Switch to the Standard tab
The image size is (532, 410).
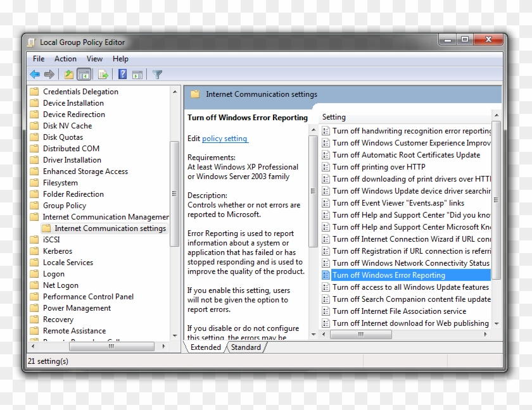click(x=246, y=347)
